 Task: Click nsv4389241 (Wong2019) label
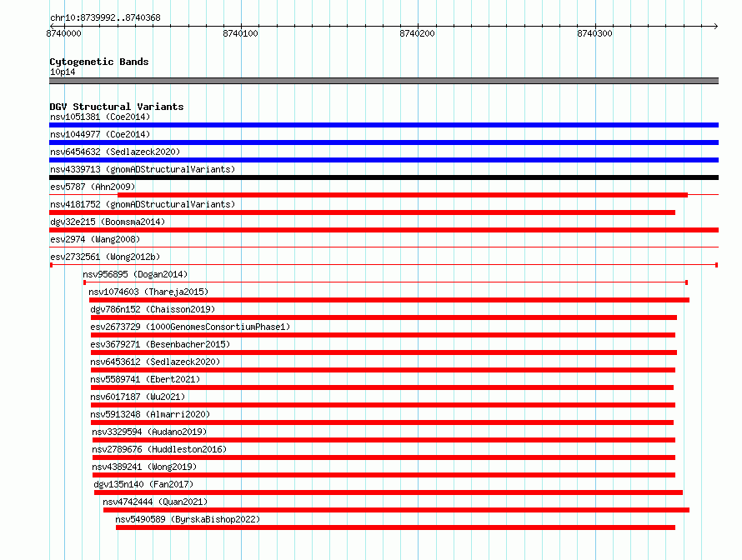(x=144, y=467)
